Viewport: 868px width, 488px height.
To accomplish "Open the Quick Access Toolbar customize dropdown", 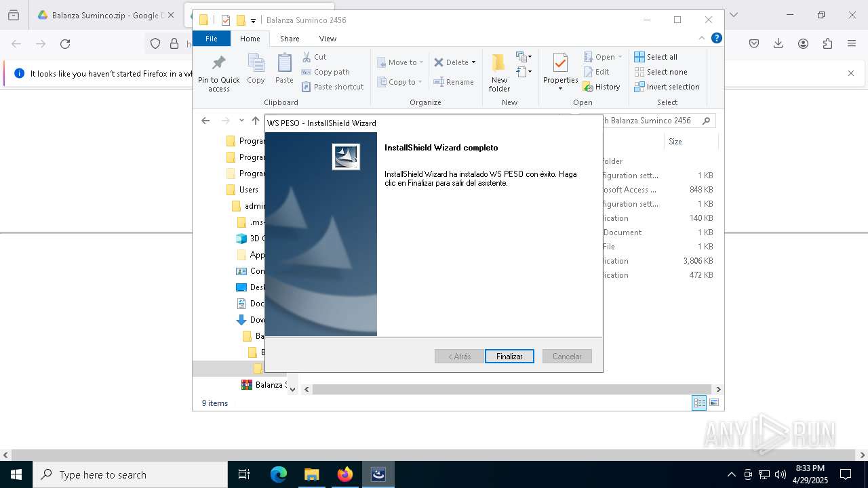I will 253,20.
